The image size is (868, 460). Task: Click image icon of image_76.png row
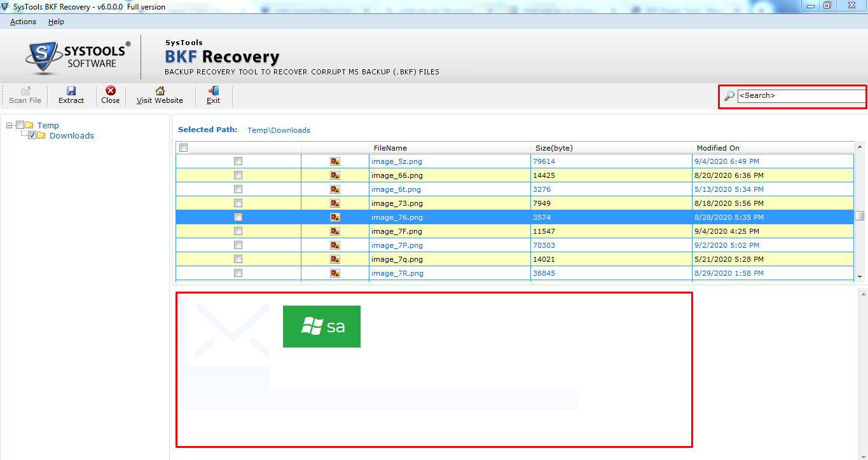click(335, 217)
